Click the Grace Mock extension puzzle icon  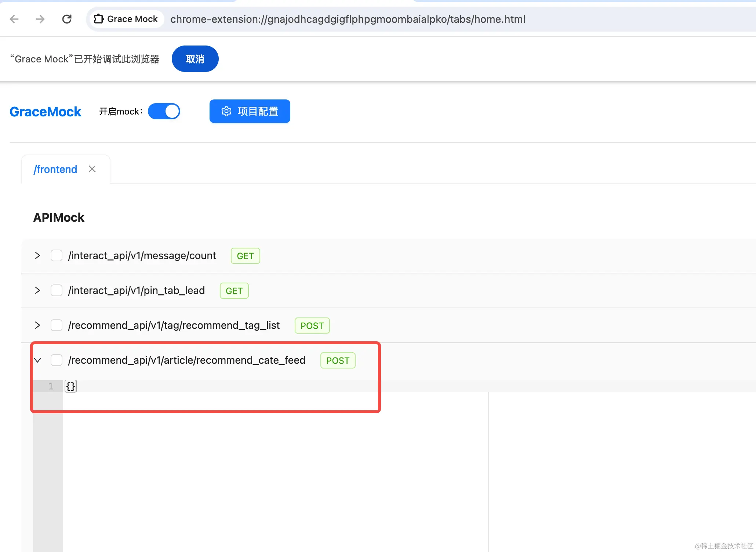[x=98, y=19]
